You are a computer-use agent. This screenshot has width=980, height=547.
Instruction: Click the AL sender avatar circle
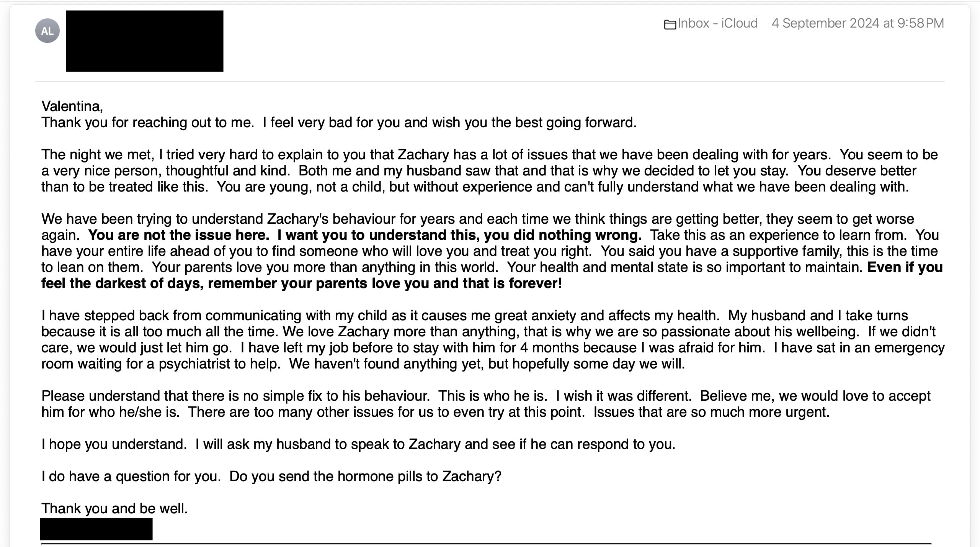[47, 31]
